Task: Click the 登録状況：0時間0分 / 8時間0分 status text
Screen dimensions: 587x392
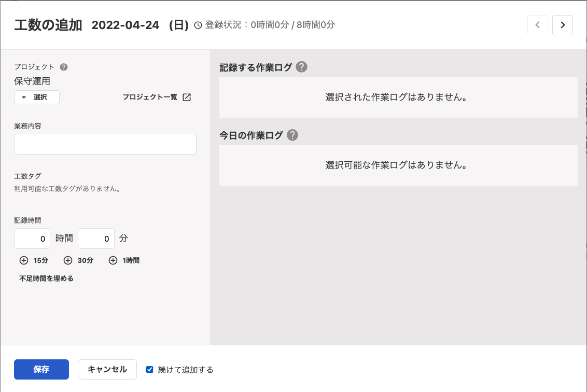Action: tap(270, 25)
